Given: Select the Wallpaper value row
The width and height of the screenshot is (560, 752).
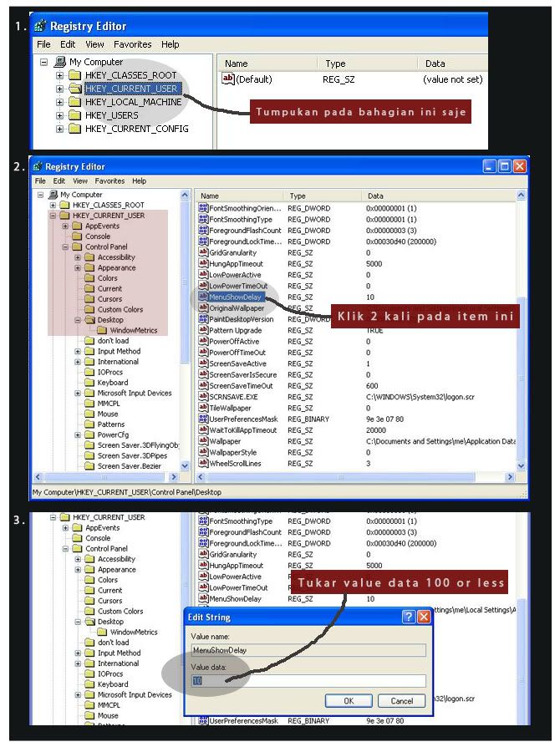Looking at the screenshot, I should point(357,440).
